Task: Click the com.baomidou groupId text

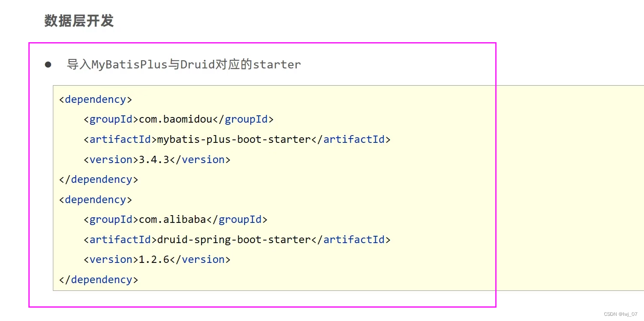Action: click(x=175, y=119)
